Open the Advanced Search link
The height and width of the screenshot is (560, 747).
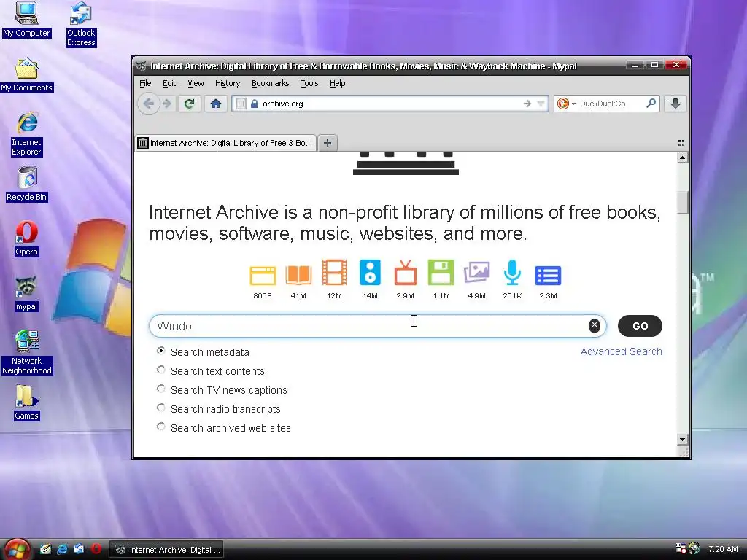(x=621, y=351)
